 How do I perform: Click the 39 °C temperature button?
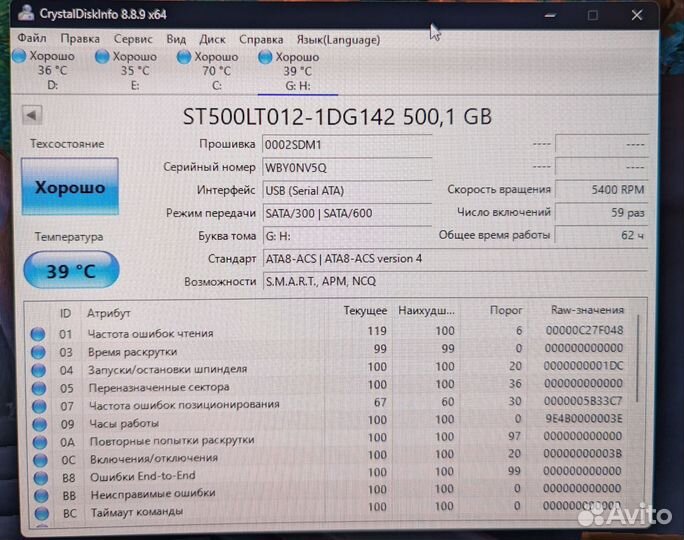tap(71, 270)
